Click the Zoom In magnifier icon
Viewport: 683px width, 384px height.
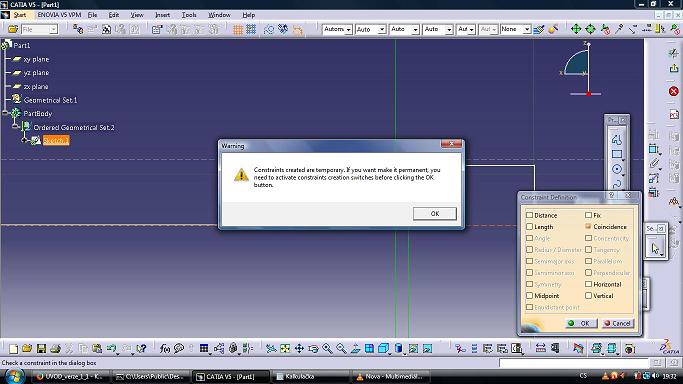coord(327,348)
